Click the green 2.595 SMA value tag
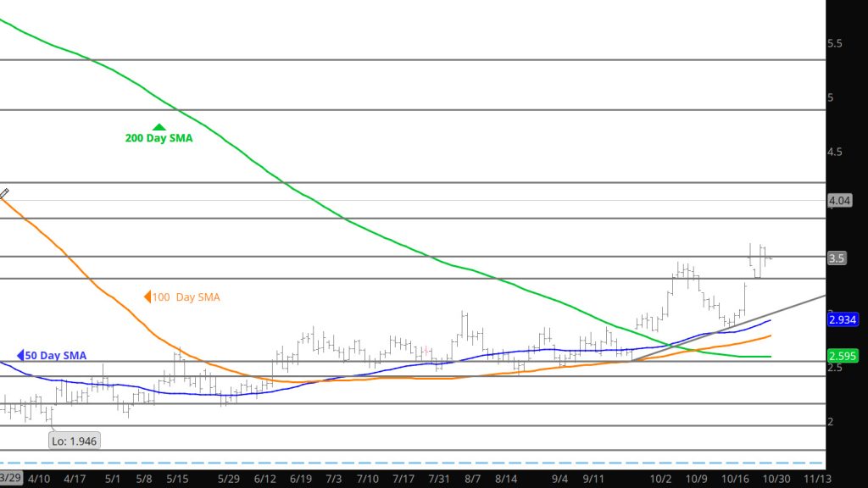This screenshot has height=488, width=868. (x=843, y=357)
